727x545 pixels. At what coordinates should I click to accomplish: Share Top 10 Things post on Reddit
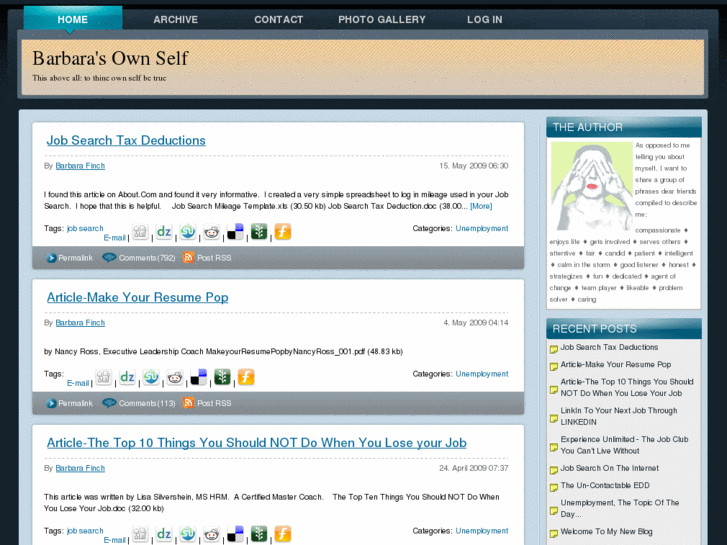(x=211, y=534)
